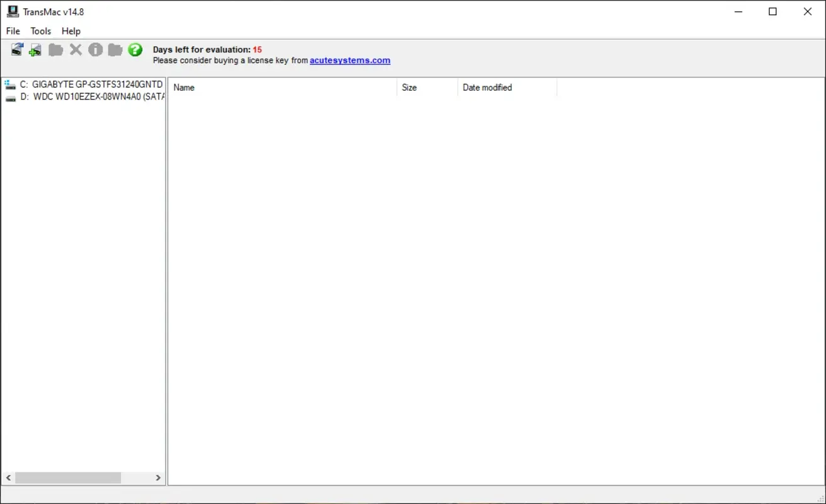
Task: Click the right arrow of the horizontal scrollbar
Action: 158,478
